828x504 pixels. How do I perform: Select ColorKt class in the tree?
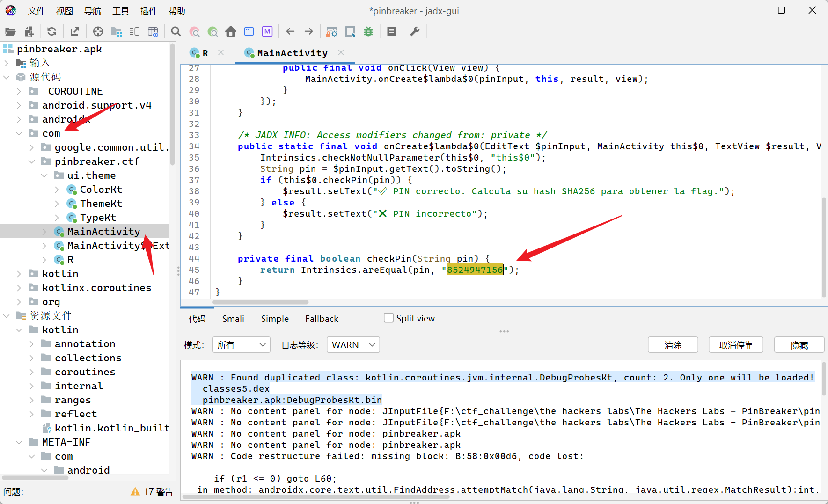[101, 190]
